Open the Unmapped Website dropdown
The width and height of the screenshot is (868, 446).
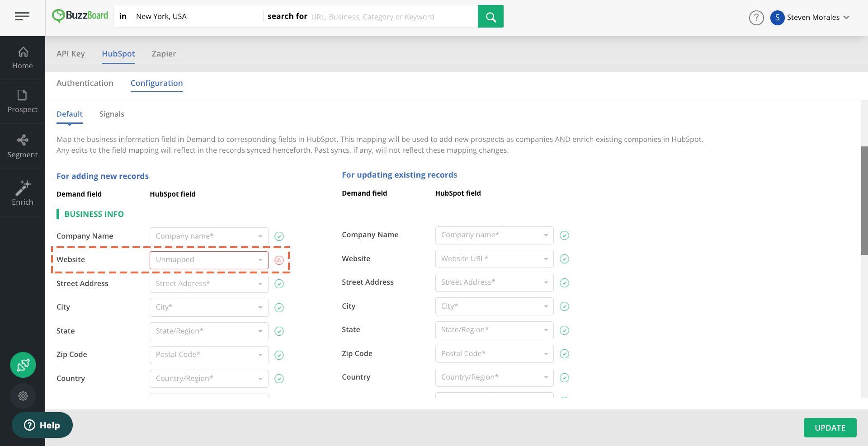[x=209, y=260]
